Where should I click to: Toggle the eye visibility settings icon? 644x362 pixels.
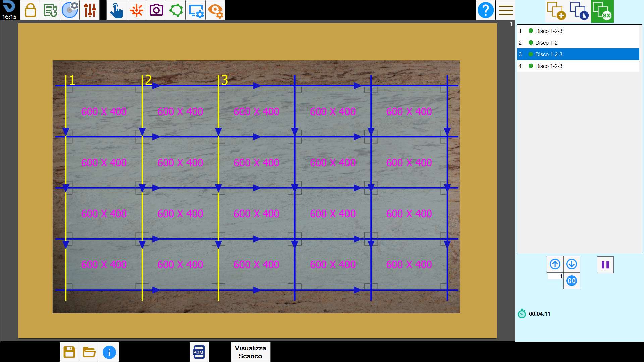coord(215,10)
